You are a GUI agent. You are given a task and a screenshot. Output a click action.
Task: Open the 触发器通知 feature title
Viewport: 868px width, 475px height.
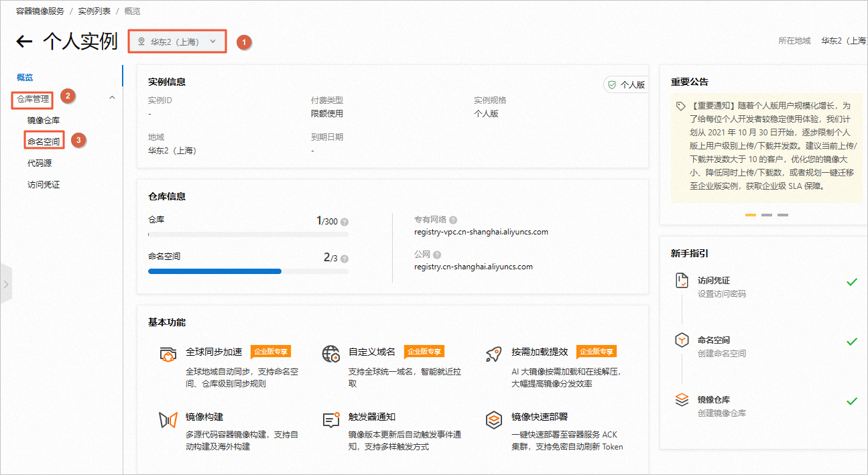click(x=372, y=417)
